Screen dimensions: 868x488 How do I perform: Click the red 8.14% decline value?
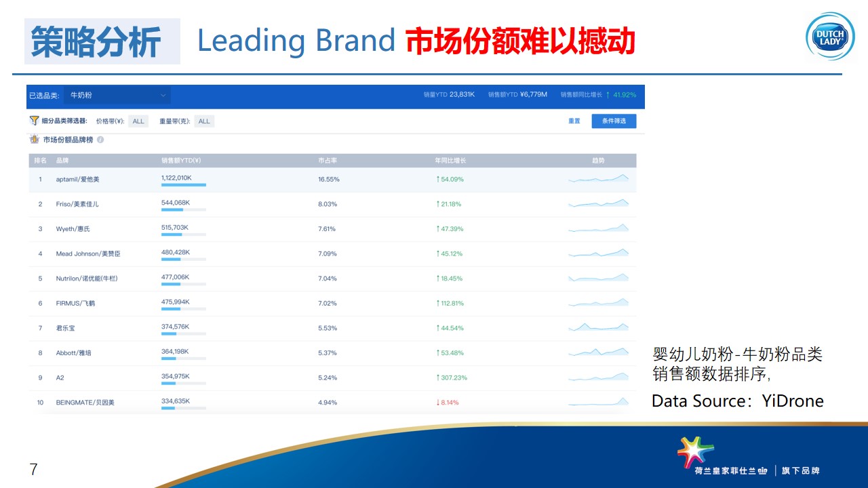tap(448, 403)
